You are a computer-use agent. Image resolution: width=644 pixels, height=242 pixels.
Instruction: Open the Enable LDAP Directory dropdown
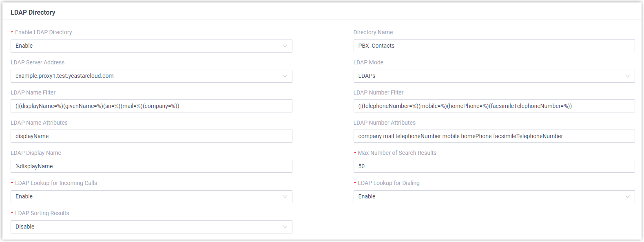(151, 46)
